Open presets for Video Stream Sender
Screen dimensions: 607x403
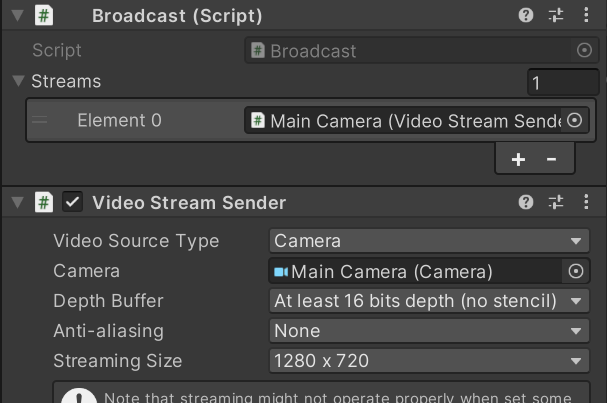pyautogui.click(x=556, y=203)
